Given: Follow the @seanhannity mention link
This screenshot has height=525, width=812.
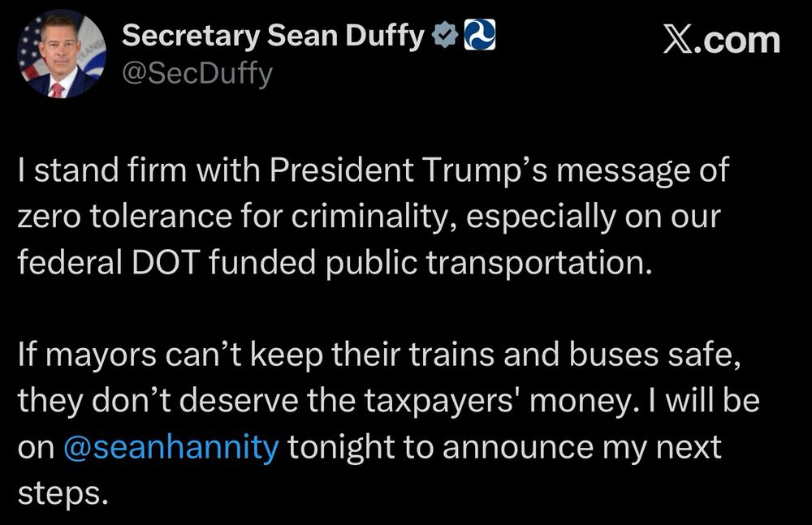Looking at the screenshot, I should (171, 447).
